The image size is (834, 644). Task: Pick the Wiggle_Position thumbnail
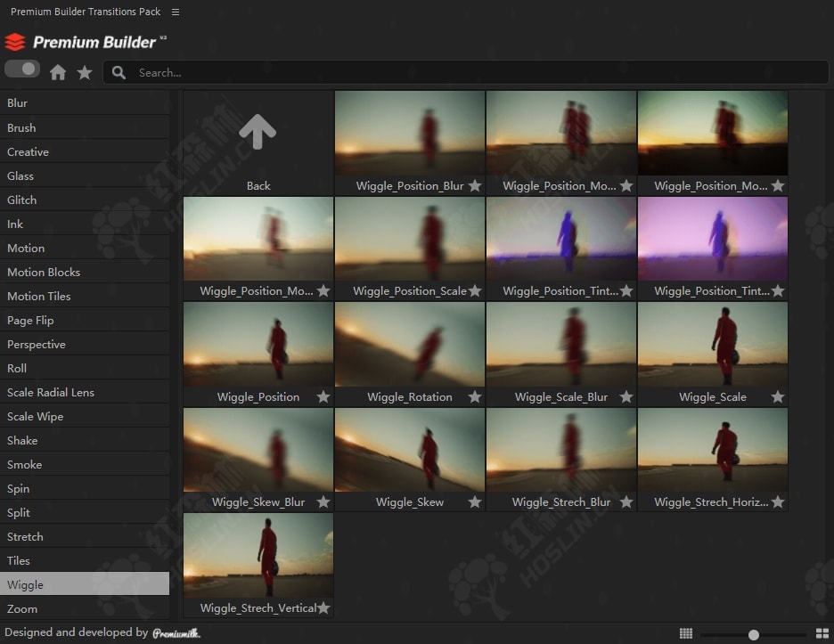[x=258, y=344]
